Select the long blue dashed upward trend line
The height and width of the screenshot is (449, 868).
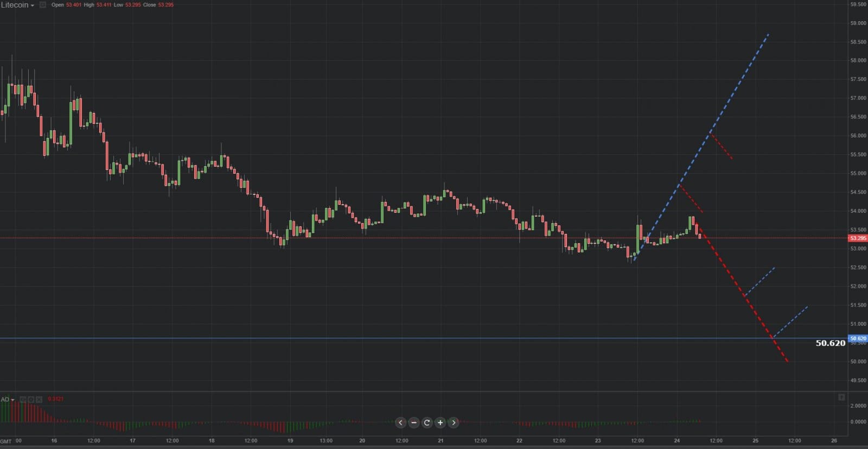click(x=701, y=147)
